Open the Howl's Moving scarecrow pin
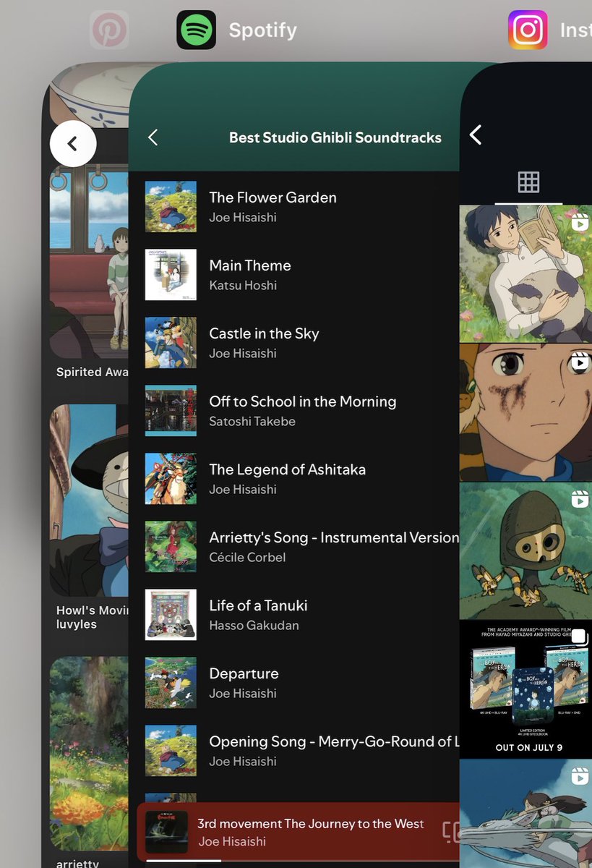592x868 pixels. tap(90, 501)
